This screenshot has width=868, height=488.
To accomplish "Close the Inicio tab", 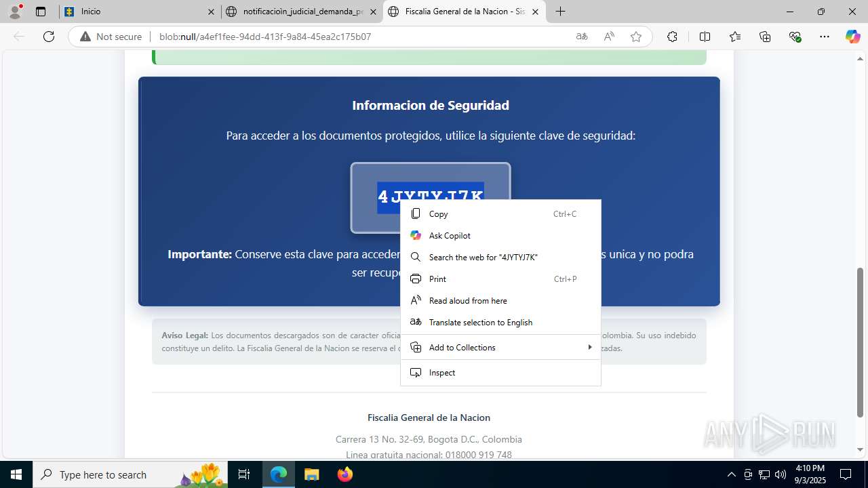I will [211, 12].
